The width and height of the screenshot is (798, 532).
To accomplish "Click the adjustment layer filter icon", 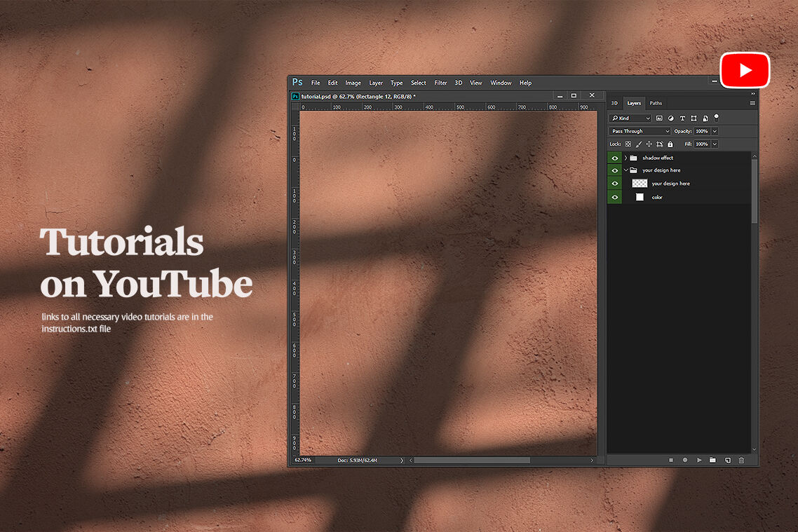I will click(x=670, y=118).
